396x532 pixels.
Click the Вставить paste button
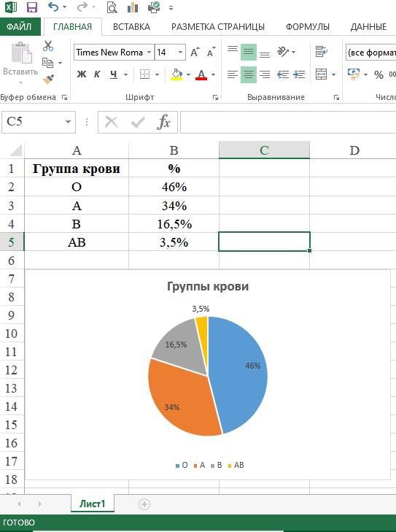pyautogui.click(x=20, y=63)
